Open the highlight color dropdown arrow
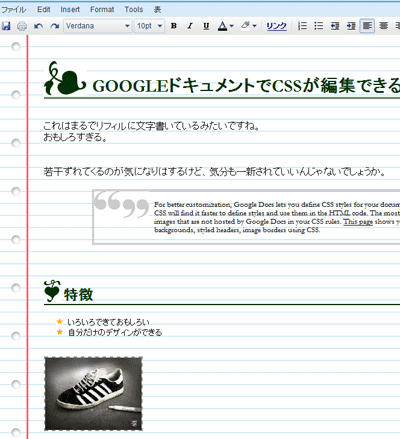400x439 pixels. [x=255, y=26]
